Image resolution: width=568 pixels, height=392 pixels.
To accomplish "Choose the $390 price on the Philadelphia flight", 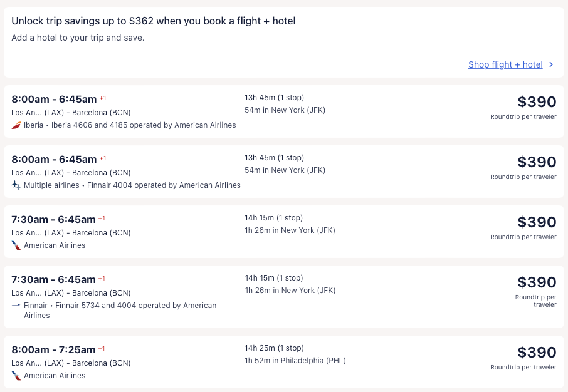I will pos(537,352).
